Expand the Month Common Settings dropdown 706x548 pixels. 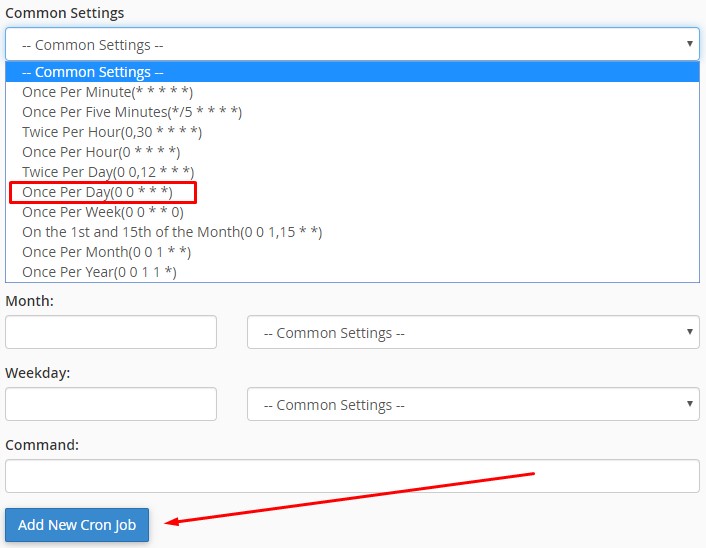tap(472, 332)
